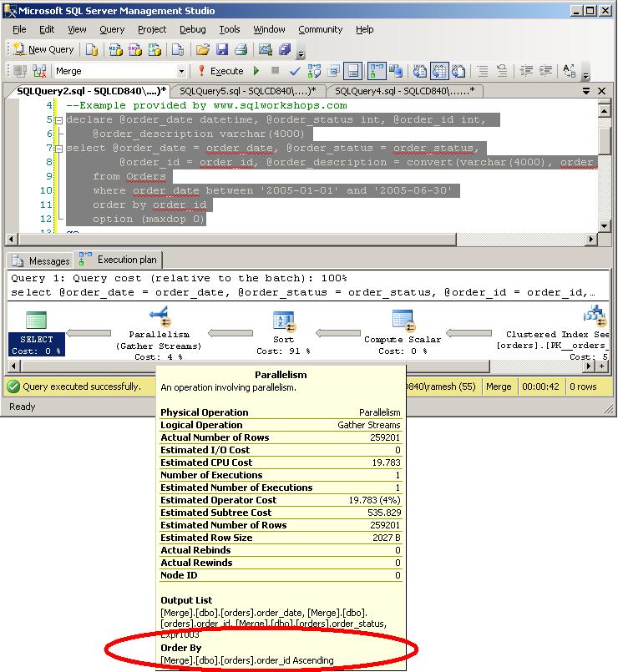618x672 pixels.
Task: Open the Query menu
Action: click(x=112, y=29)
